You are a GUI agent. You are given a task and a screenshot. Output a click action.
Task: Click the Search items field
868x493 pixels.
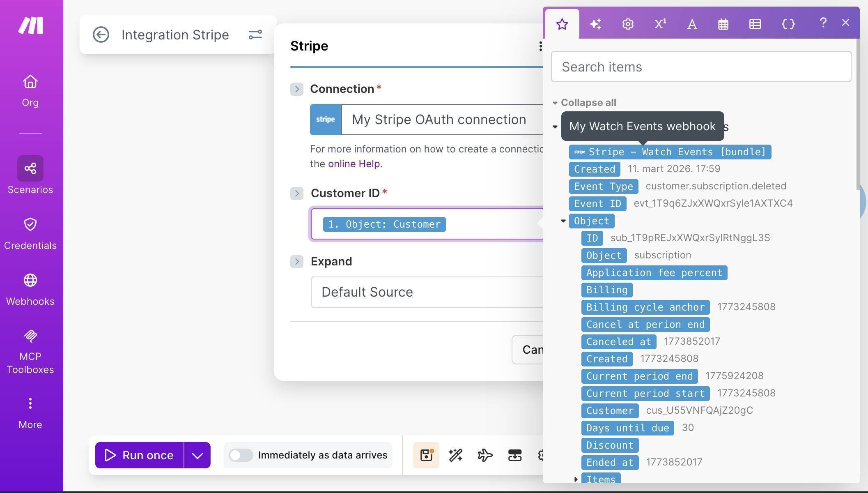point(701,67)
